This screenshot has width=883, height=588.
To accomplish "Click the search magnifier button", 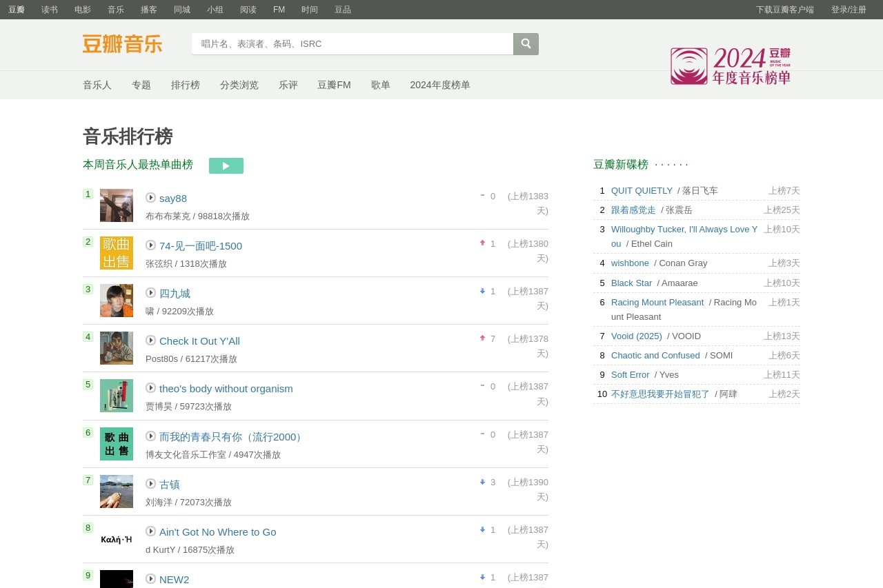I will [526, 44].
